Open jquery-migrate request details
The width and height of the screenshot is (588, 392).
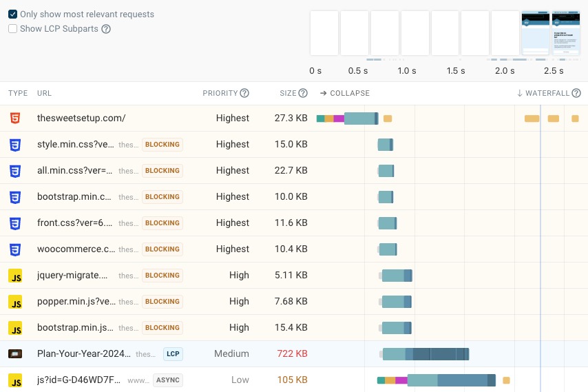[72, 276]
